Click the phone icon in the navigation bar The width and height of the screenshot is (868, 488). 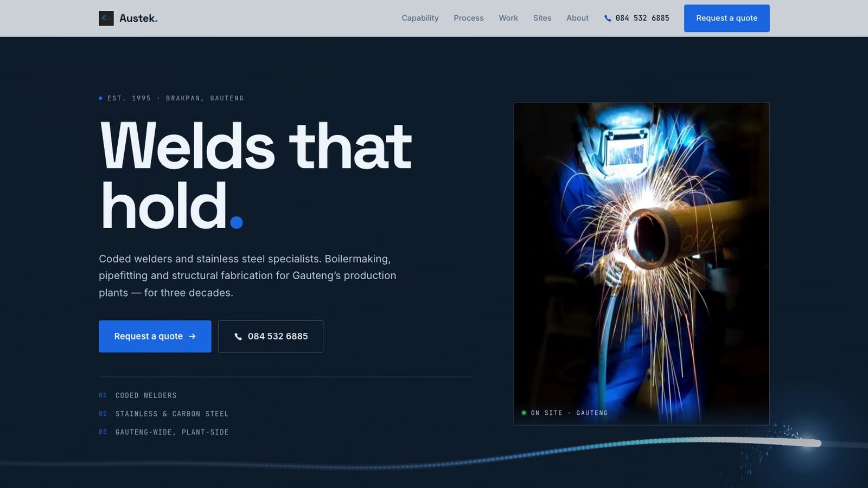pos(608,18)
